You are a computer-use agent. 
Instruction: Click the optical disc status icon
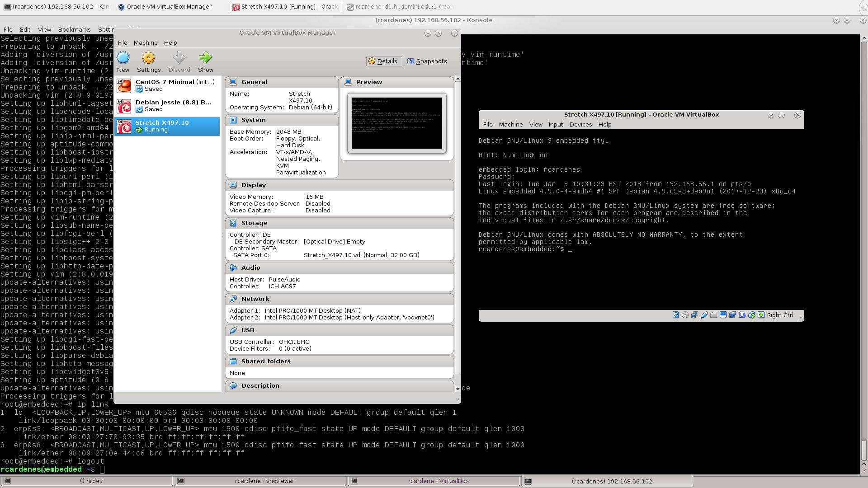[685, 315]
